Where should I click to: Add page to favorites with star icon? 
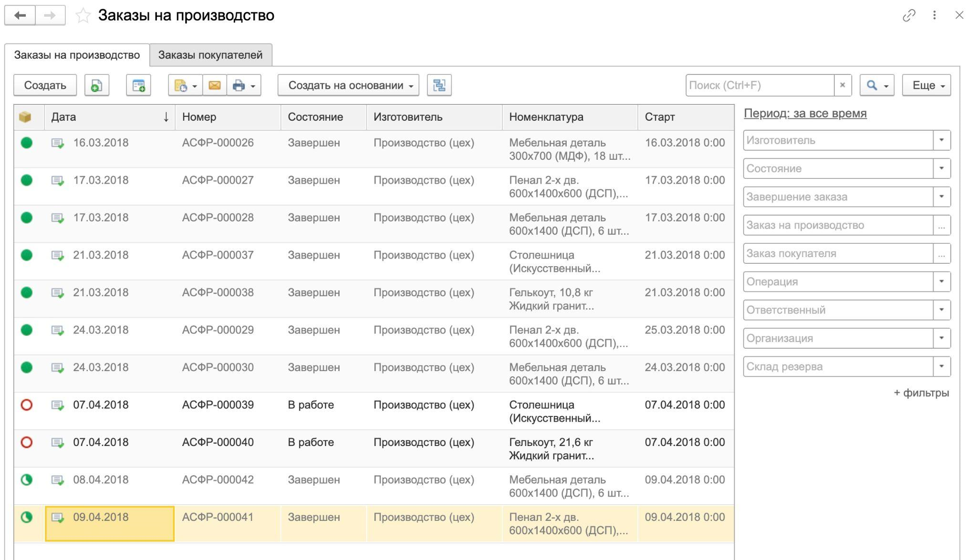(83, 16)
